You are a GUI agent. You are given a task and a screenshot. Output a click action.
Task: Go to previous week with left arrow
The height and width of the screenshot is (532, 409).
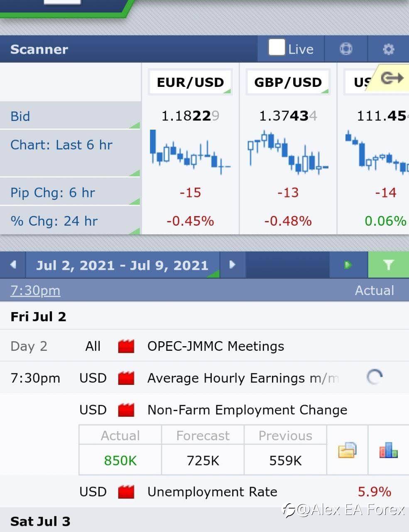[x=13, y=265]
